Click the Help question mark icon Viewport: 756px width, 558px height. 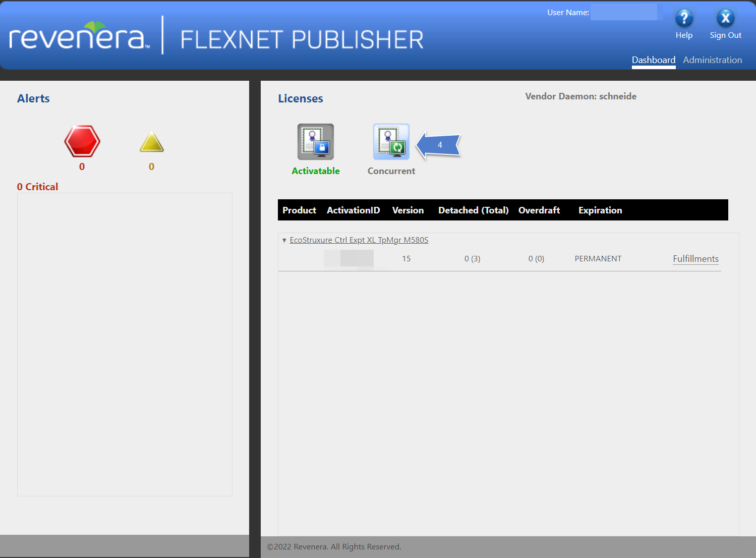point(684,19)
